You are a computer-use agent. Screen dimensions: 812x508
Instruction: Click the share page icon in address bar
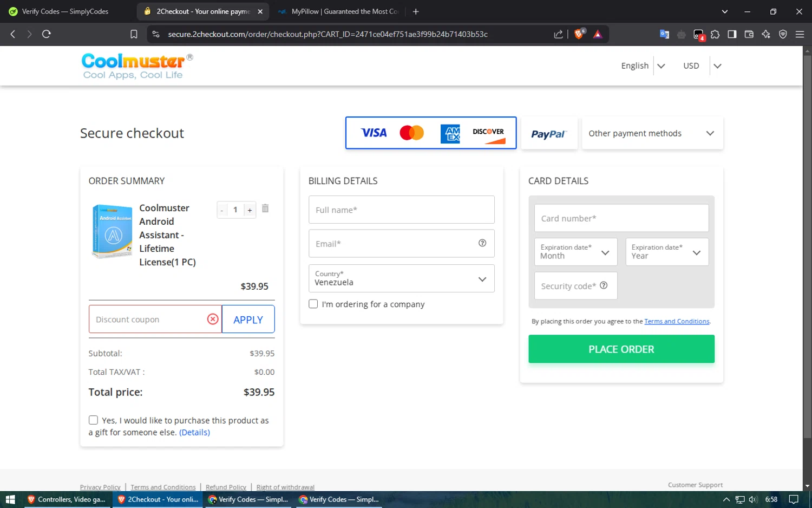tap(558, 34)
